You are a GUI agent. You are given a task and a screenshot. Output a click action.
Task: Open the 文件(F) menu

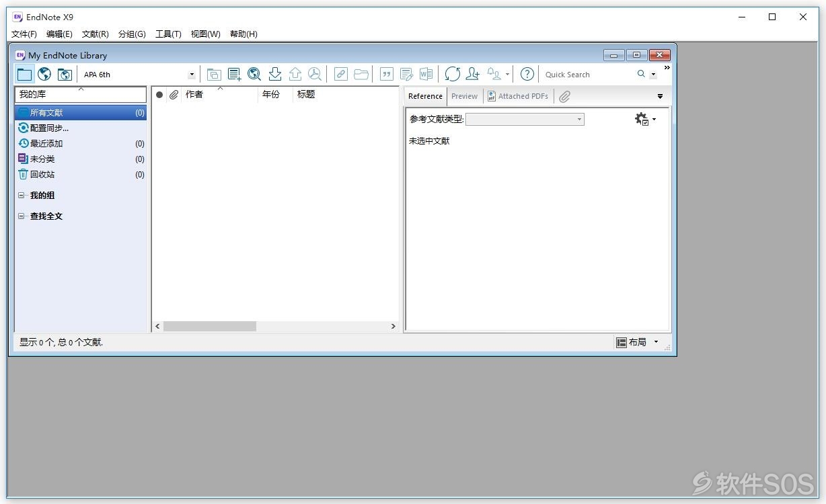coord(24,34)
